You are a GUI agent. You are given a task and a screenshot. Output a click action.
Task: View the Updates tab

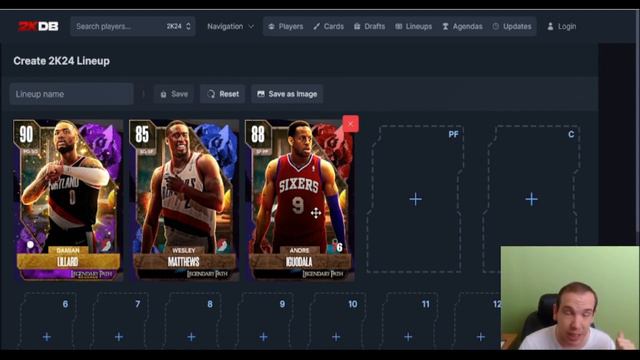click(512, 26)
